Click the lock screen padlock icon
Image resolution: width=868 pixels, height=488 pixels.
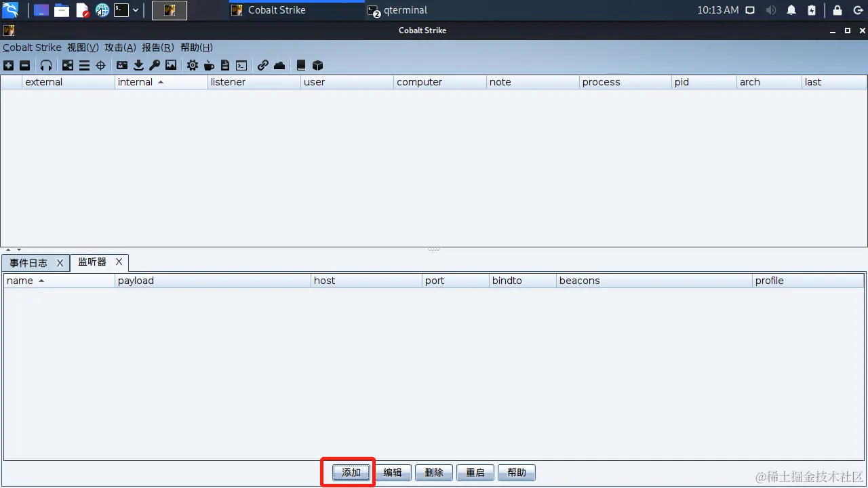coord(837,10)
